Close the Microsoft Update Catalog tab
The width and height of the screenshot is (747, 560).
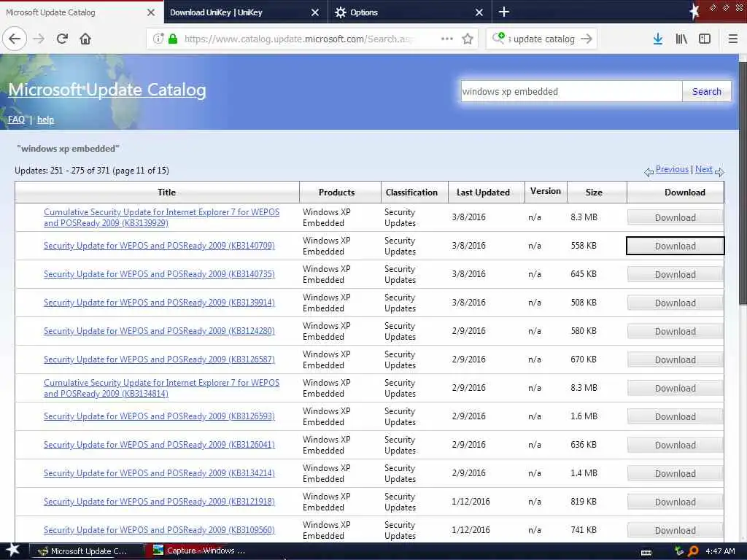pos(151,12)
